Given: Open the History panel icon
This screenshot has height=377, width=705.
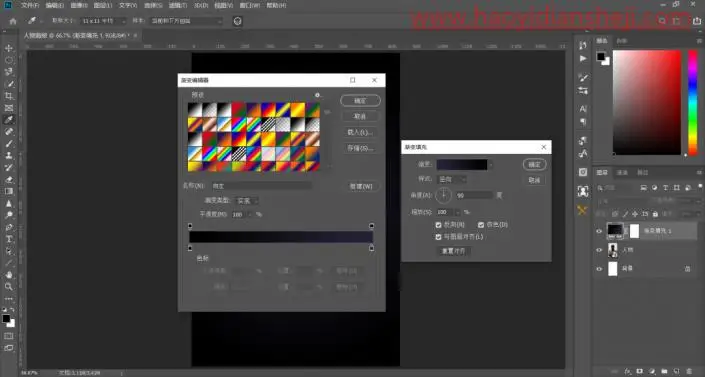Looking at the screenshot, I should [583, 45].
